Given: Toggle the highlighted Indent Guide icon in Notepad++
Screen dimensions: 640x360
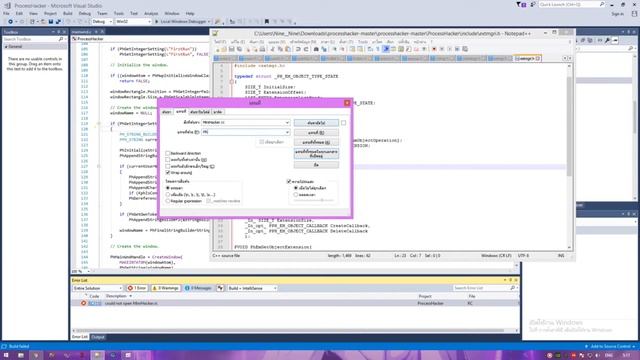Looking at the screenshot, I should [x=386, y=49].
